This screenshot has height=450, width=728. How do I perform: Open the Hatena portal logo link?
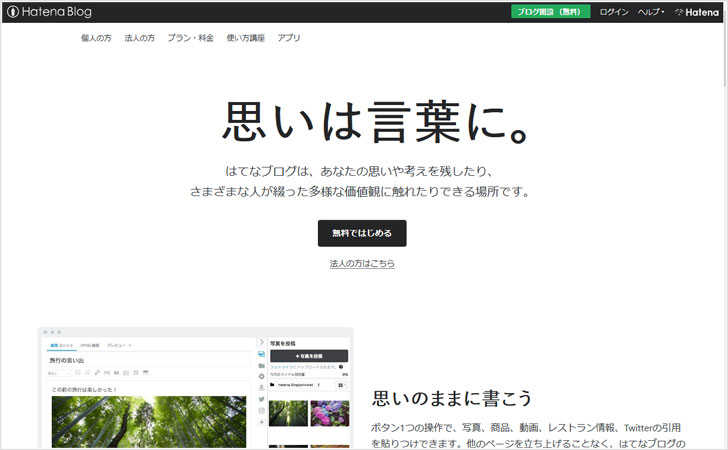point(696,12)
